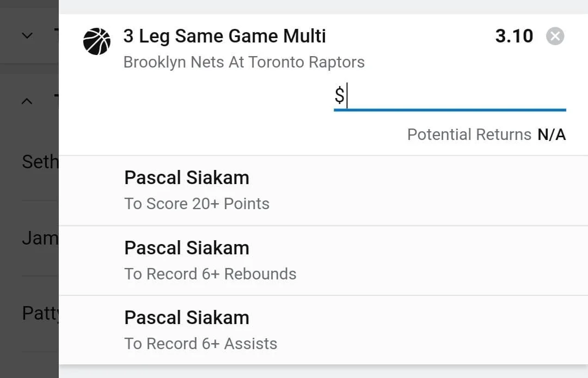Collapse the open section with the up chevron
Screen dimensions: 588x378
pyautogui.click(x=27, y=101)
